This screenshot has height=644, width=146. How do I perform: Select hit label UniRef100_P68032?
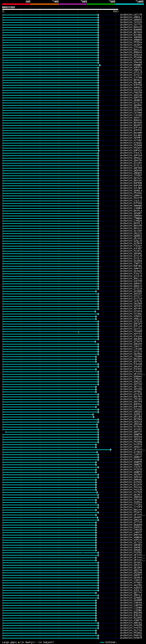pos(131,635)
